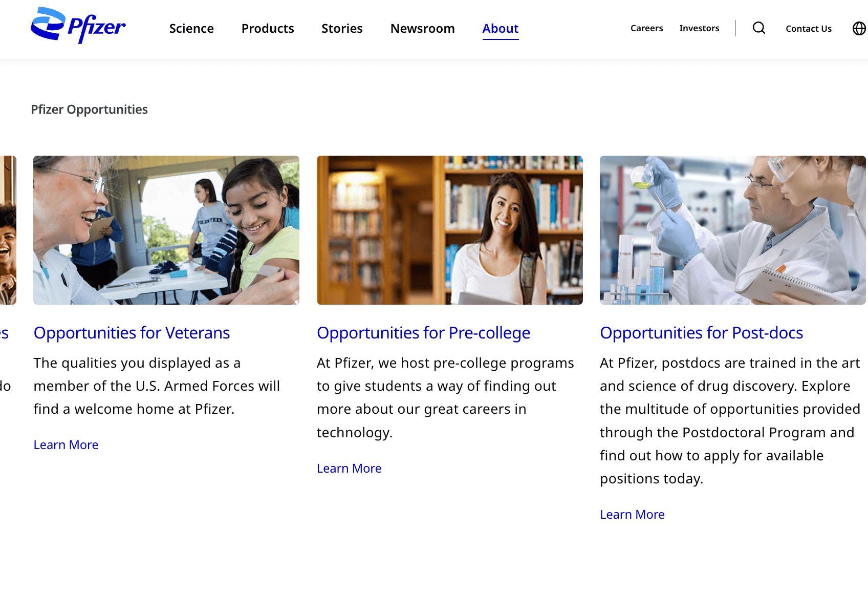Click Learn More under Veterans
Image resolution: width=868 pixels, height=594 pixels.
(x=66, y=445)
